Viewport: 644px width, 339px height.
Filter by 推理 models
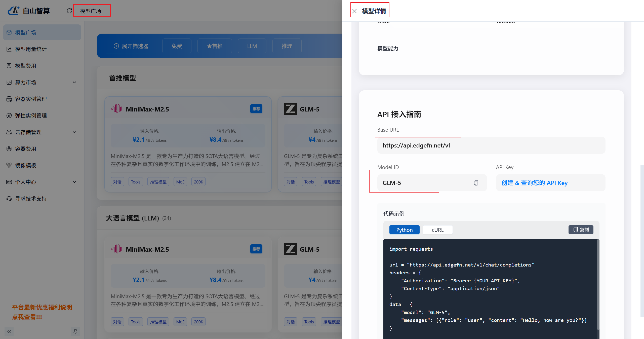[287, 46]
